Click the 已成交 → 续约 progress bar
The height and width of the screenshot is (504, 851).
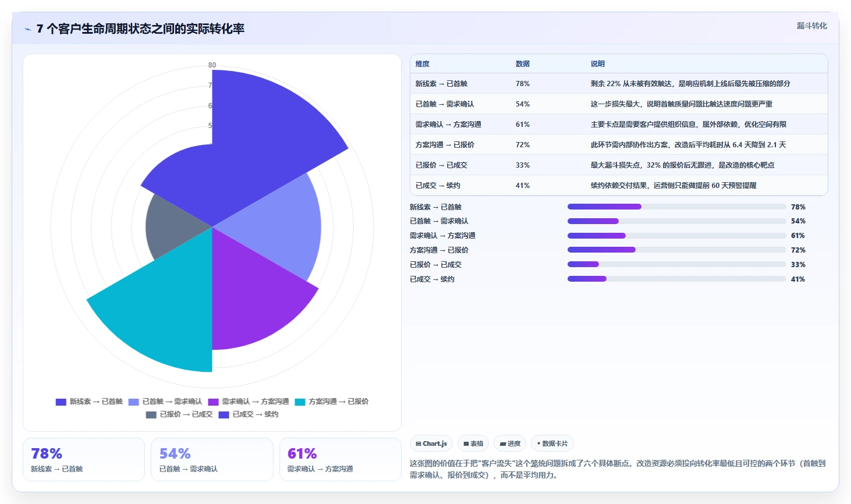pos(677,279)
